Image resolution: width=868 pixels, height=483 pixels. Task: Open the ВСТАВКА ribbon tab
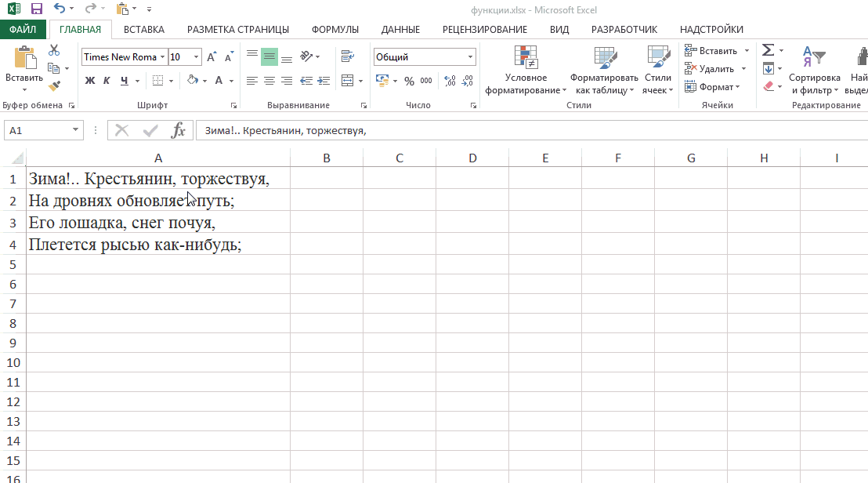point(144,30)
